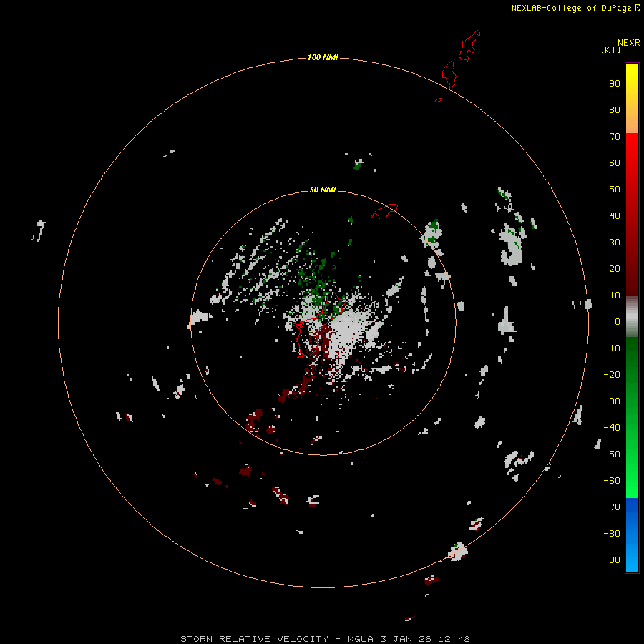Click the 60 knot label on color scale
Viewport: 644px width, 644px height.
click(x=615, y=163)
